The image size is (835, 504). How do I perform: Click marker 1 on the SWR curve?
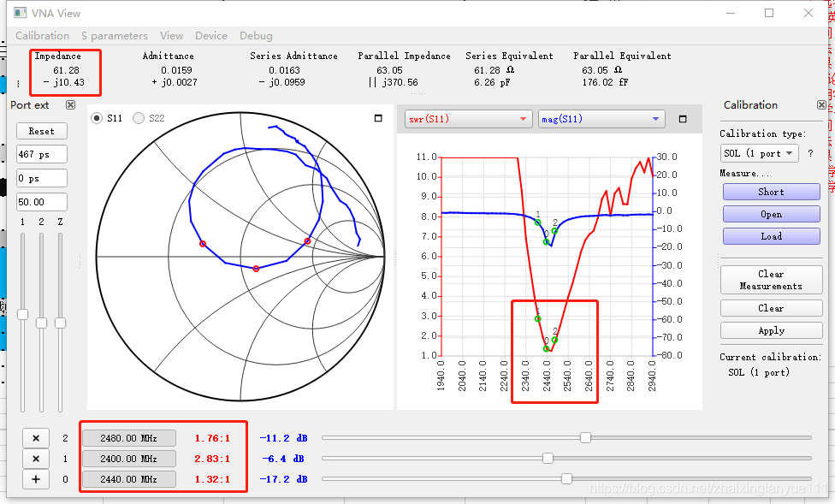tap(538, 318)
